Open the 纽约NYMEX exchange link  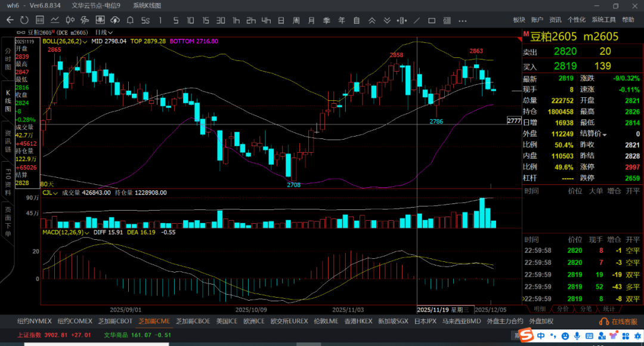tap(35, 322)
